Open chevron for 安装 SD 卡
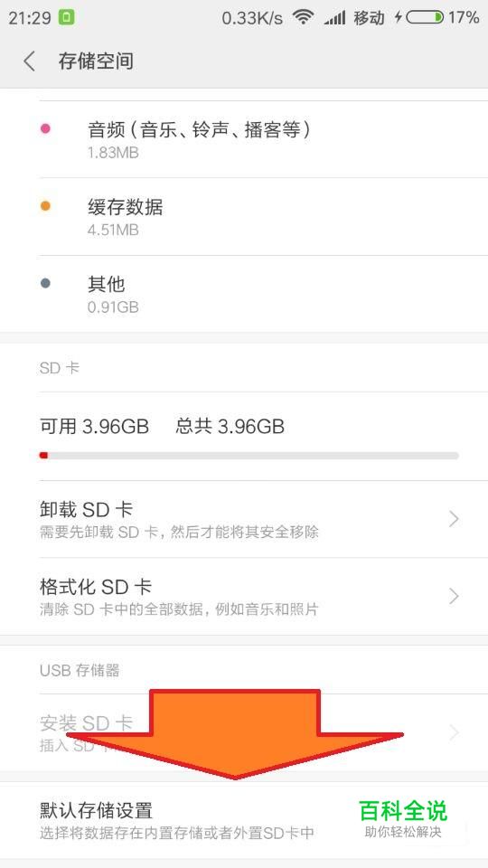The width and height of the screenshot is (488, 868). tap(454, 731)
